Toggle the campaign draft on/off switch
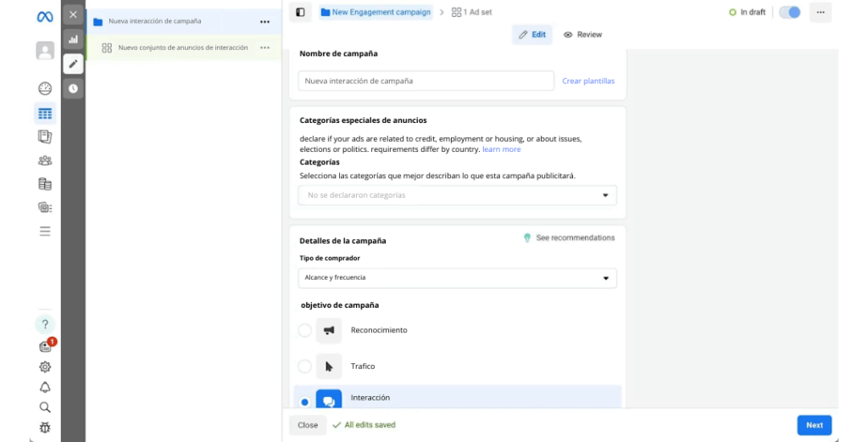The width and height of the screenshot is (868, 442). [789, 13]
